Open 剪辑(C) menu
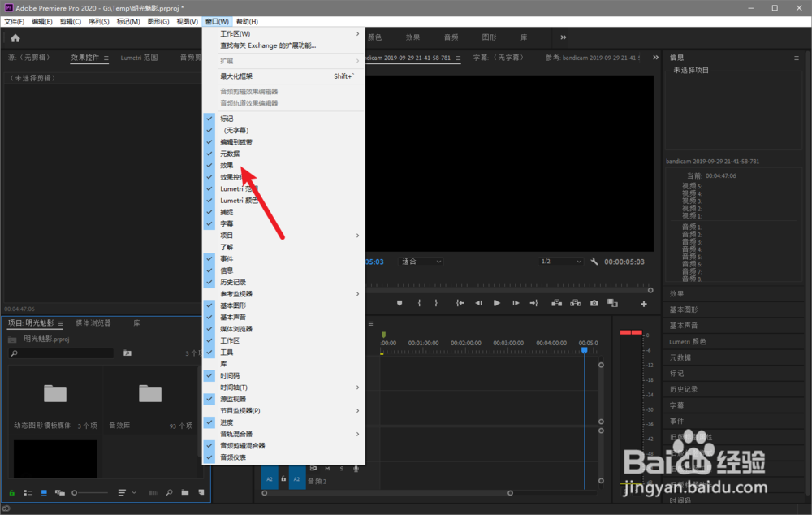The height and width of the screenshot is (515, 812). (71, 21)
